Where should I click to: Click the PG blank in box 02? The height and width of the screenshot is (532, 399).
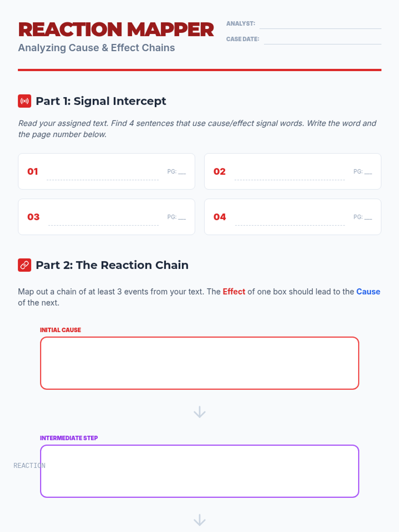click(x=368, y=172)
